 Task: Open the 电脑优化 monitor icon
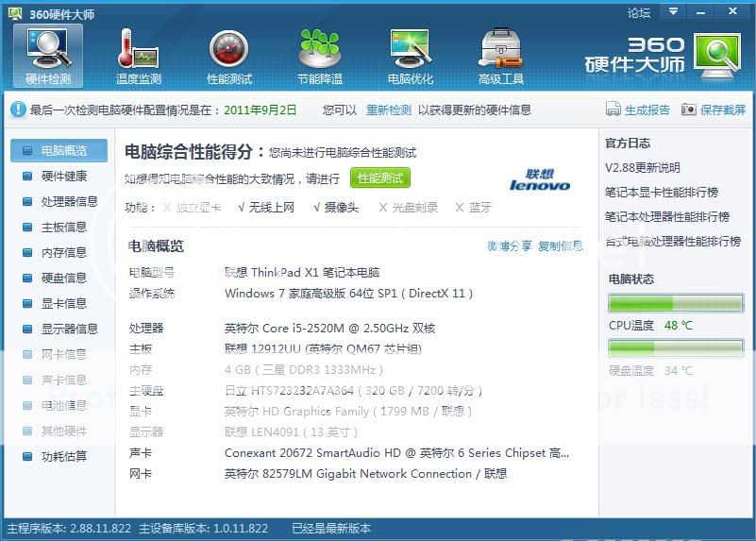pos(411,56)
